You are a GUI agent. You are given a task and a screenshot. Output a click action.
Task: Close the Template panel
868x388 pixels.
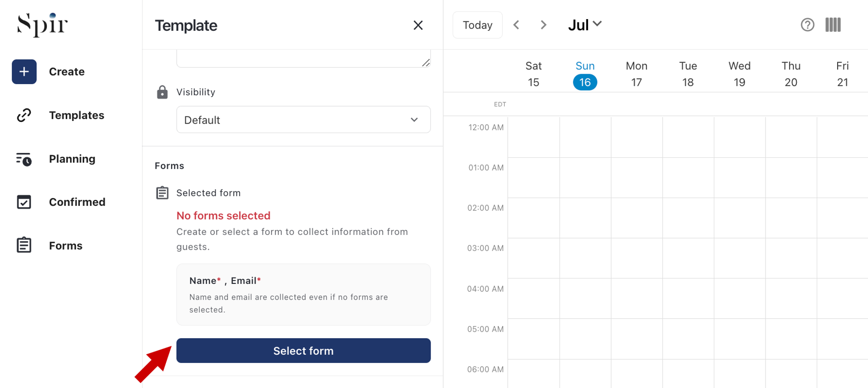pos(418,25)
